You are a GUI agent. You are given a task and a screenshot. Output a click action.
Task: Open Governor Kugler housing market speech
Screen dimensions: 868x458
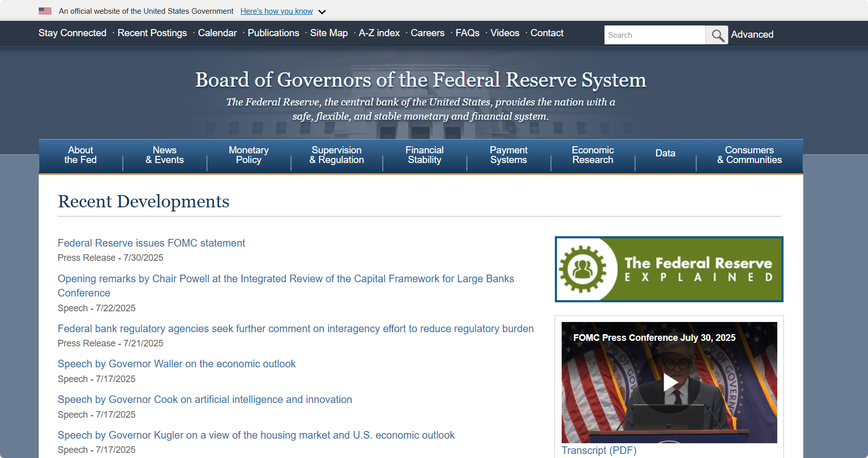tap(256, 435)
